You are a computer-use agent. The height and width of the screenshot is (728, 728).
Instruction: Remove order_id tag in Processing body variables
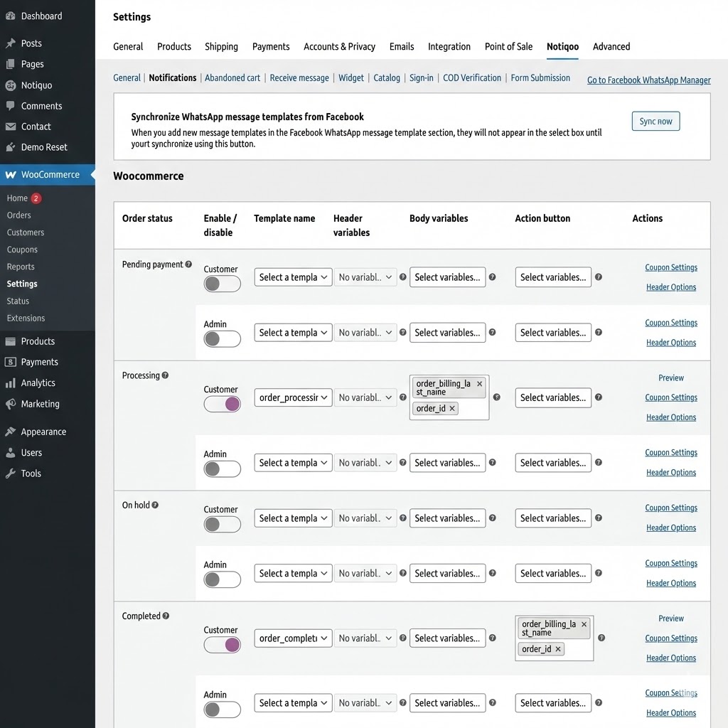tap(452, 409)
